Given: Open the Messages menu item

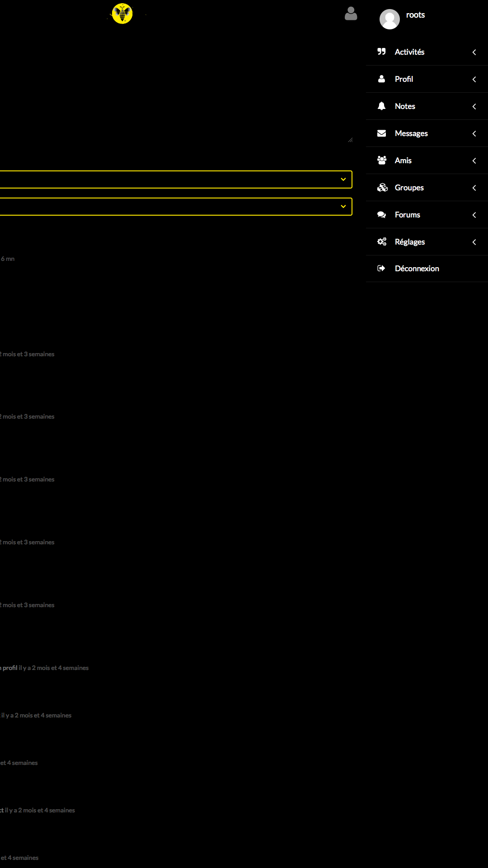Looking at the screenshot, I should point(427,133).
